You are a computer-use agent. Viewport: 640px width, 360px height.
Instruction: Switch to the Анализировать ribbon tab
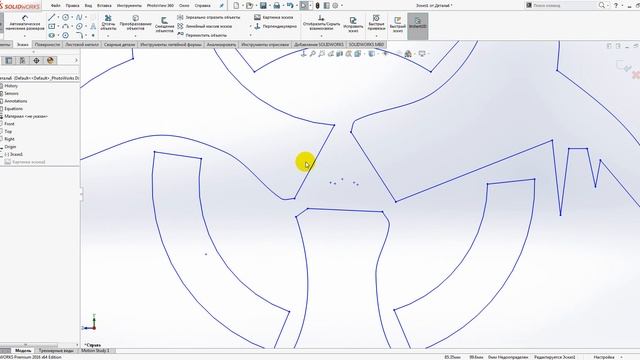point(221,44)
